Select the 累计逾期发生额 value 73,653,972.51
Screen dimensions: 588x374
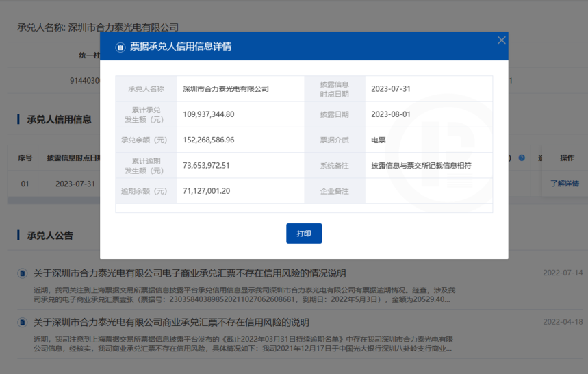point(206,166)
